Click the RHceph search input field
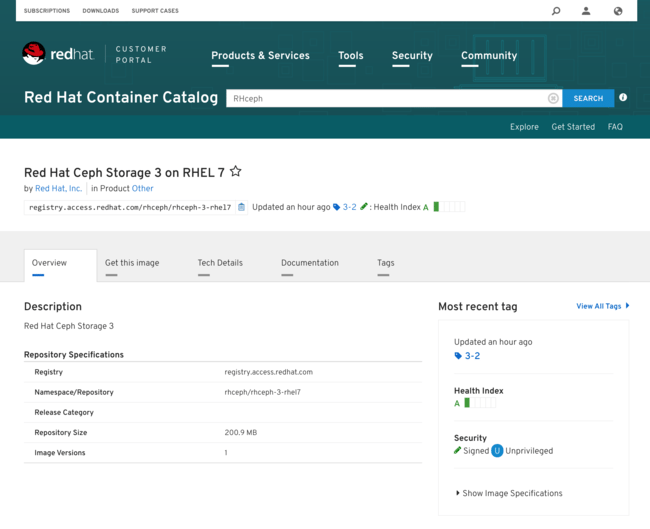Screen dimensions: 650x529 385,98
